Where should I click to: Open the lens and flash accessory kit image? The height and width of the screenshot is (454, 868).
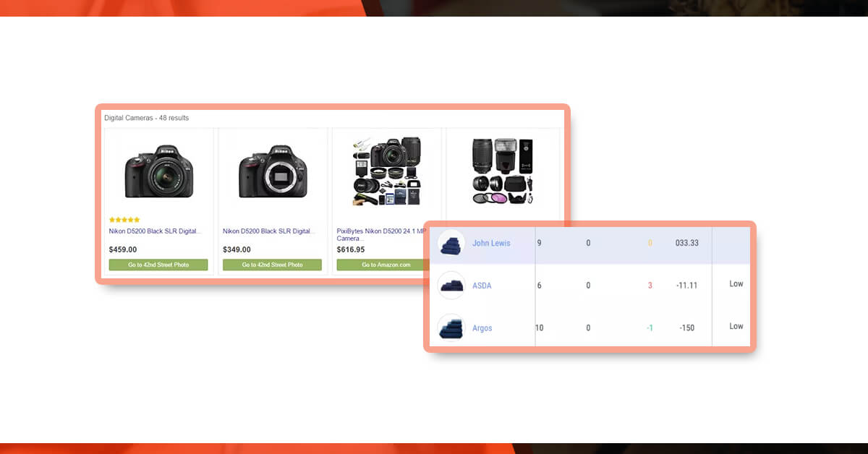[x=503, y=171]
